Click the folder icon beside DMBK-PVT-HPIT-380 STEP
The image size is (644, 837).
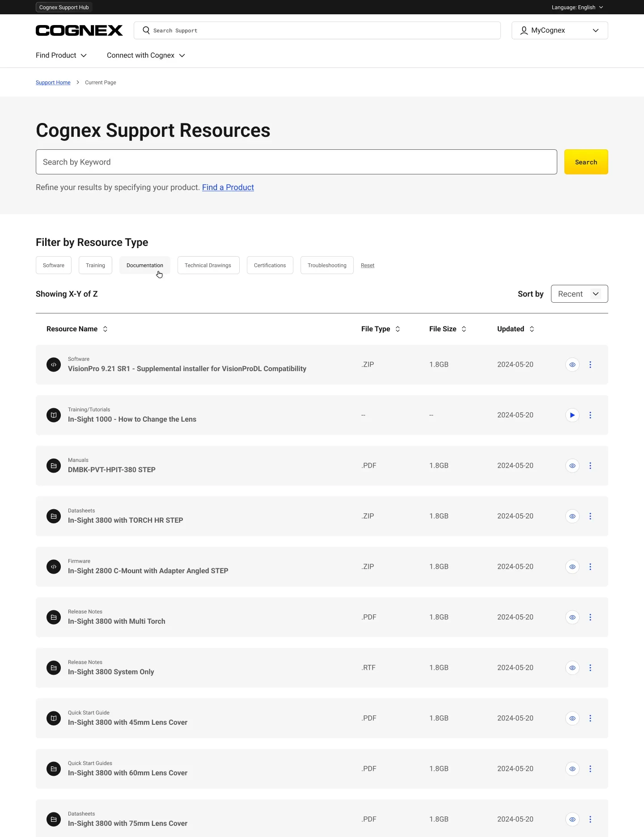tap(54, 465)
